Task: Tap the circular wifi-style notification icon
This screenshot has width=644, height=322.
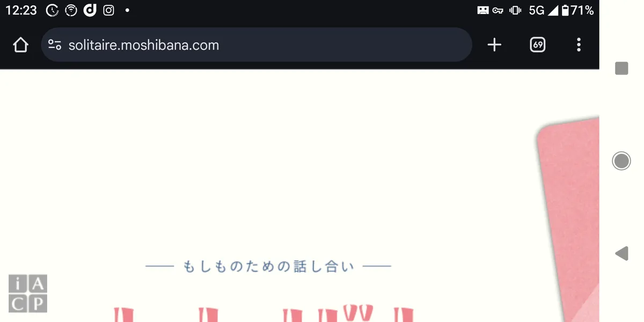Action: click(x=71, y=10)
